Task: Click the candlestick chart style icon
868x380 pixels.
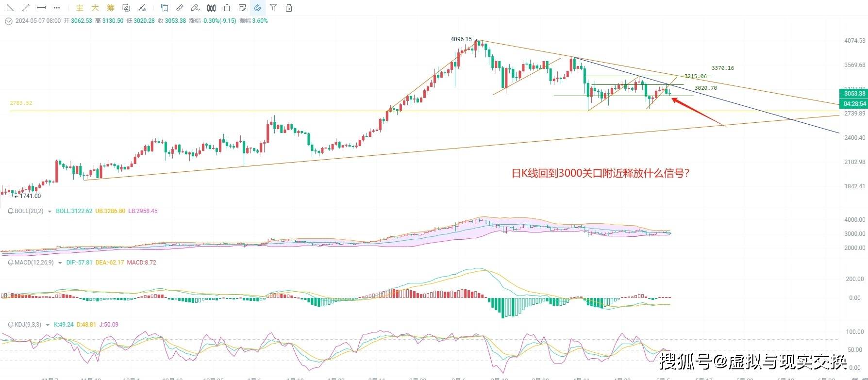Action: point(211,8)
